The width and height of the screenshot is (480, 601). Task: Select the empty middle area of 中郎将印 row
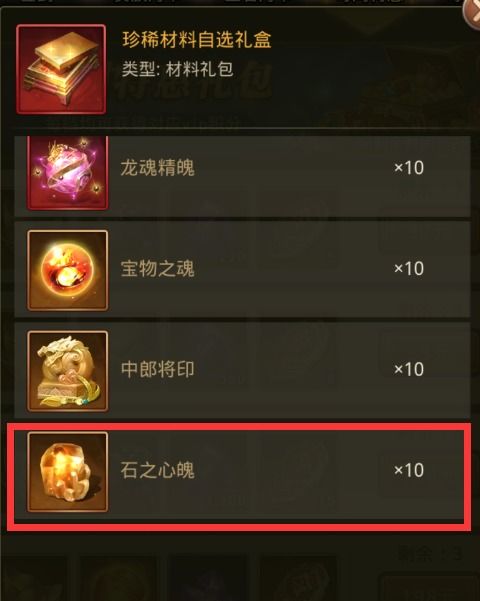[x=291, y=370]
